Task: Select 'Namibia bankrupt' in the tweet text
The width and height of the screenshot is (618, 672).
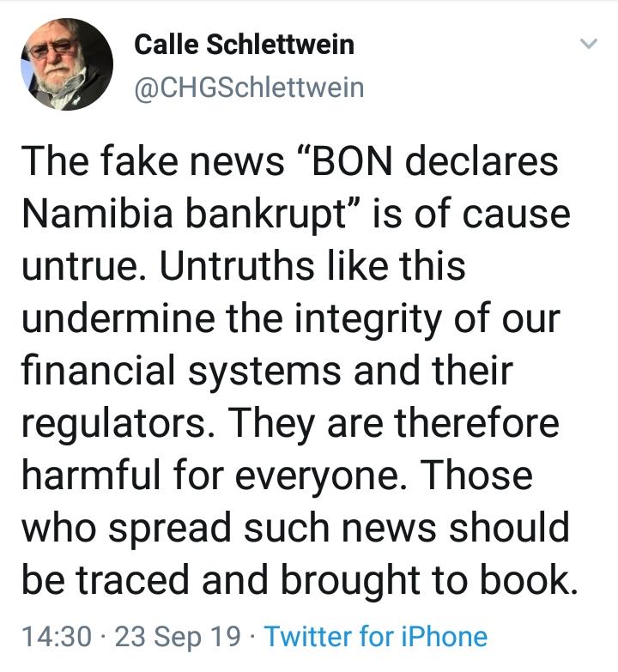Action: pyautogui.click(x=184, y=214)
